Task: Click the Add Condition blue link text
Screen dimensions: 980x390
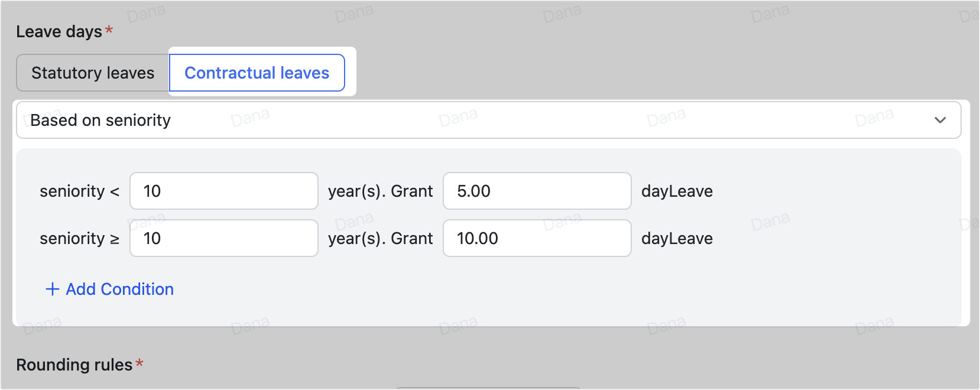Action: pos(119,290)
